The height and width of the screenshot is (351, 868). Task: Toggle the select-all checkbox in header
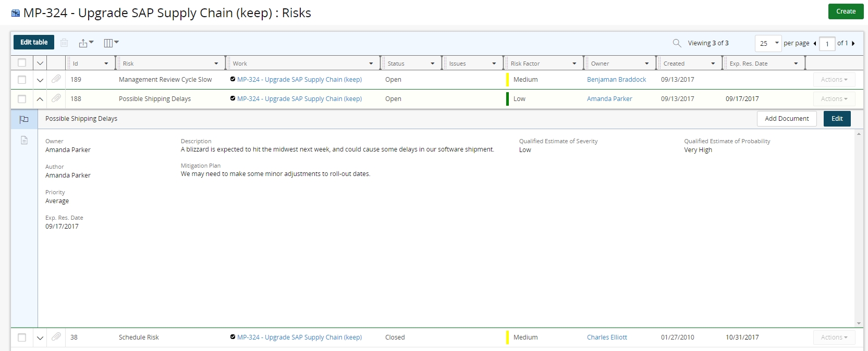22,63
